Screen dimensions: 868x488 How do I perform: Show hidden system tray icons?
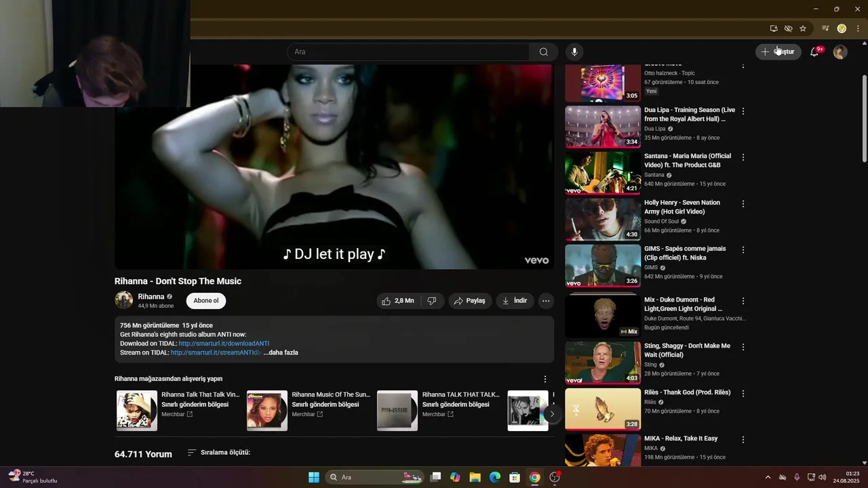click(x=768, y=477)
